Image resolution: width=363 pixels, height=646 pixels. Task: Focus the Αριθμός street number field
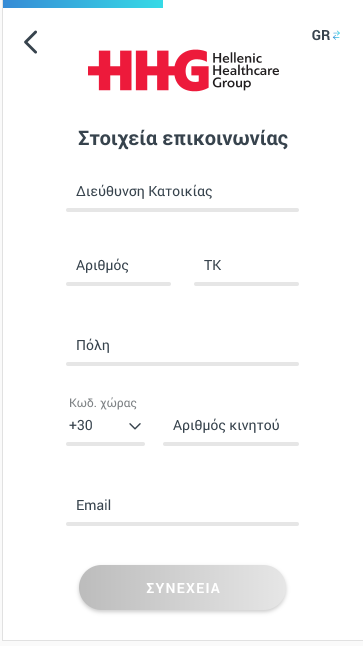coord(118,270)
